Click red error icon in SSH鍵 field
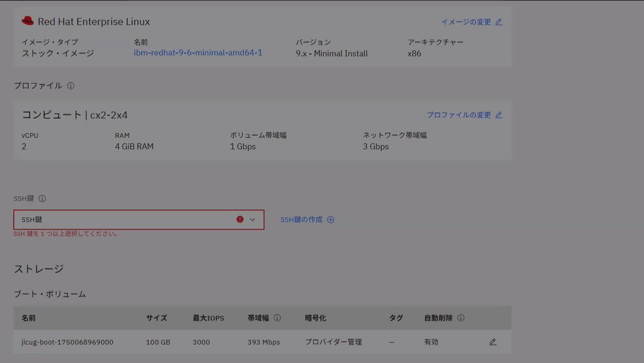Viewport: 644px width, 363px height. pyautogui.click(x=240, y=219)
